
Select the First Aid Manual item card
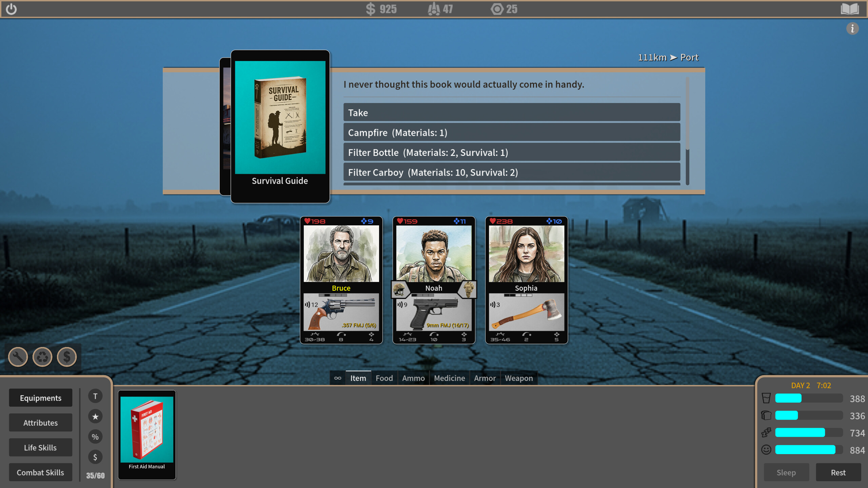(x=147, y=434)
